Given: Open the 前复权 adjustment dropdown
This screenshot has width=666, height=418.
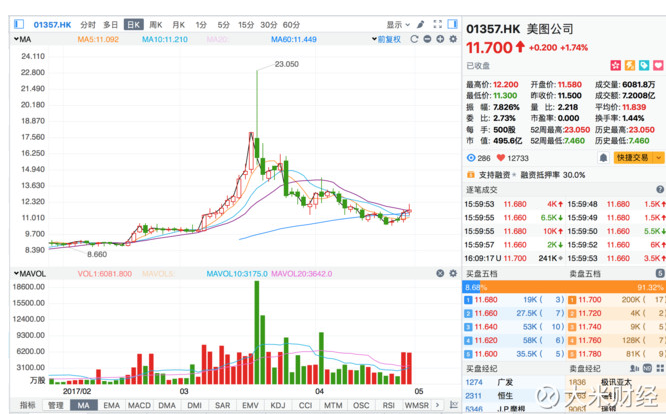Looking at the screenshot, I should point(387,39).
